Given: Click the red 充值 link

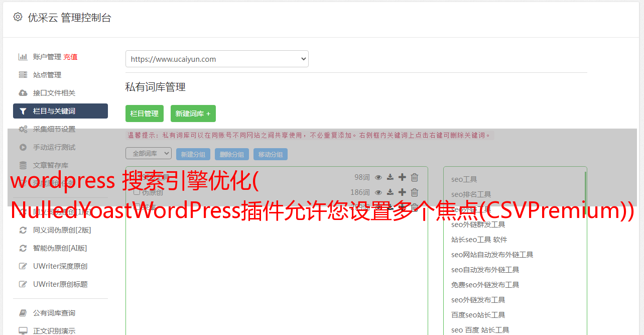Looking at the screenshot, I should [x=70, y=57].
